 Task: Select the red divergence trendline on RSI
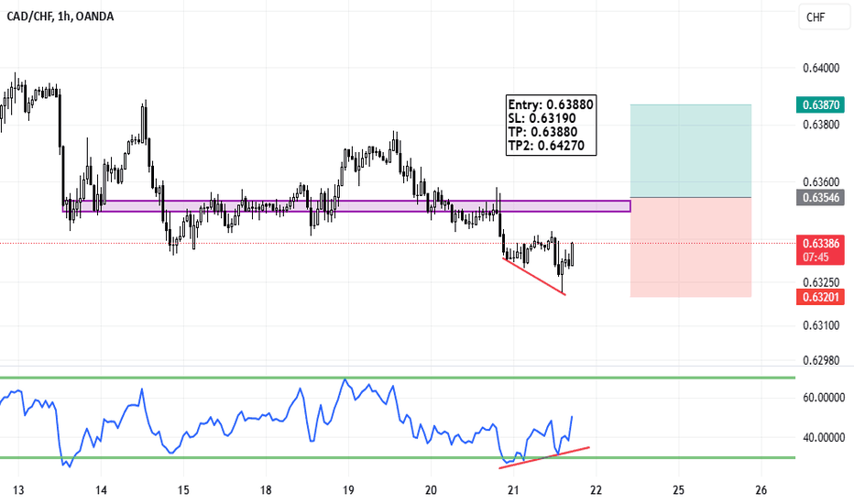pos(543,457)
